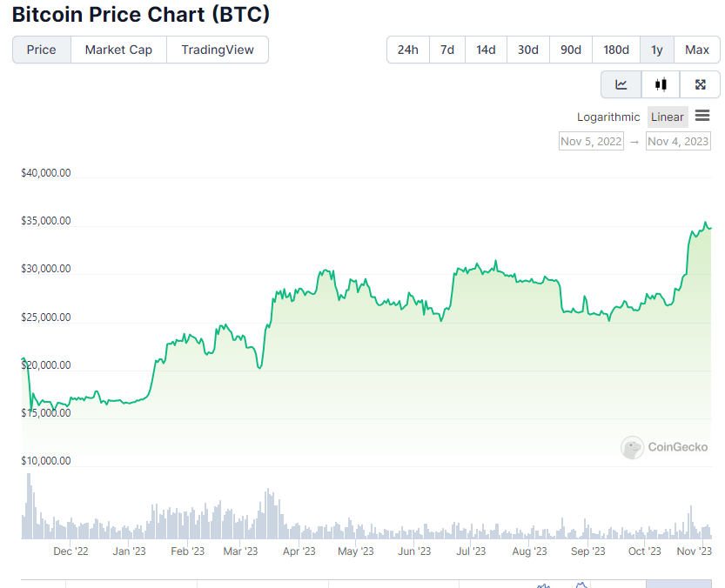Viewport: 725px width, 588px height.
Task: Show the Max time range
Action: click(x=697, y=50)
